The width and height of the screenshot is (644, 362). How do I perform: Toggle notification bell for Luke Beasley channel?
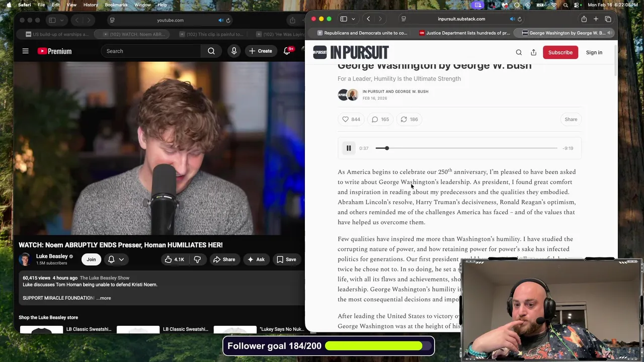point(111,259)
